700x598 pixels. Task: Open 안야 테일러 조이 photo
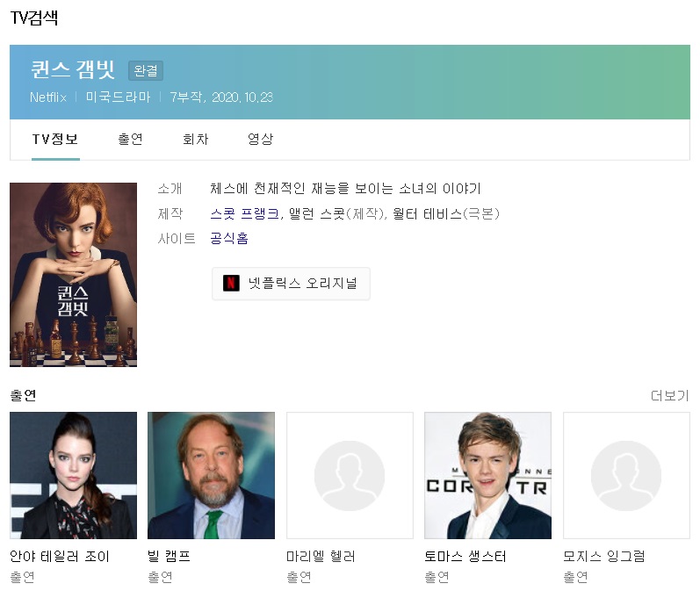pos(73,475)
